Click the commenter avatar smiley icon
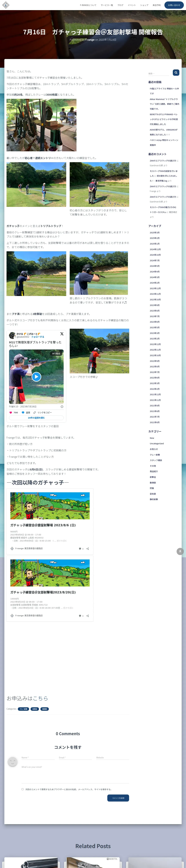186x868 pixels. click(x=12, y=762)
